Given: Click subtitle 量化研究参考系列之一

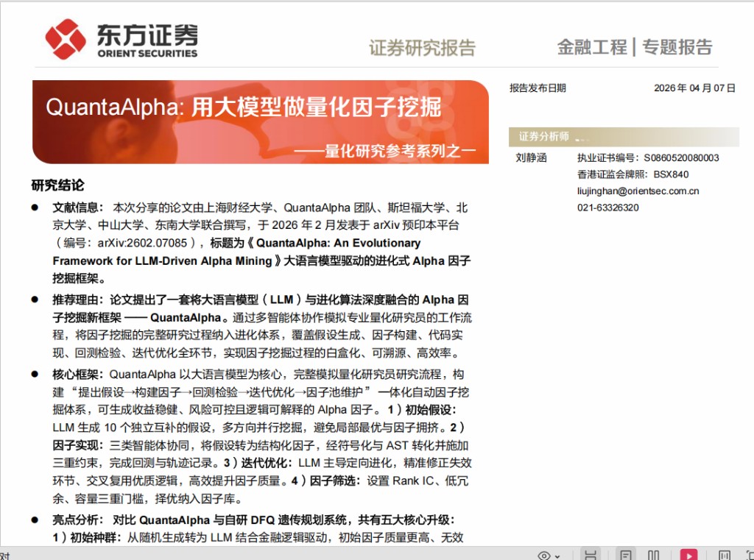Looking at the screenshot, I should pyautogui.click(x=400, y=151).
